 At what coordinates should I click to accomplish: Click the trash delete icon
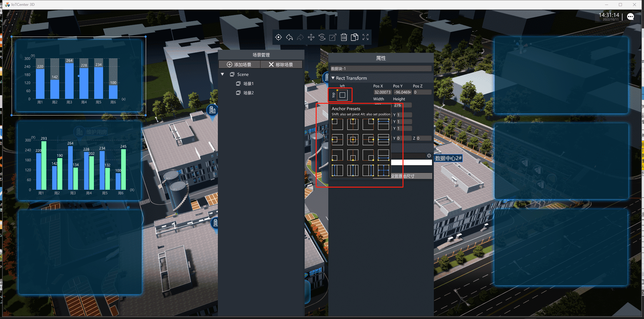pyautogui.click(x=344, y=37)
